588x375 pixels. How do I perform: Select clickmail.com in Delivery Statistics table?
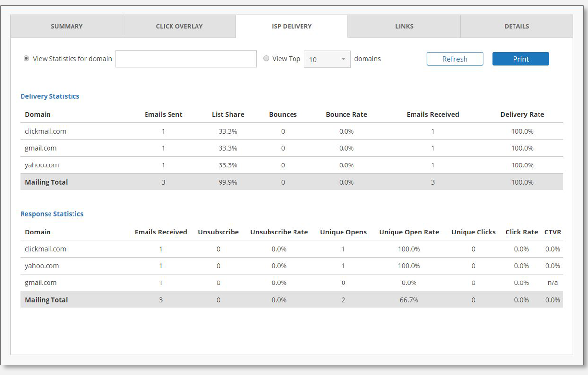(46, 131)
